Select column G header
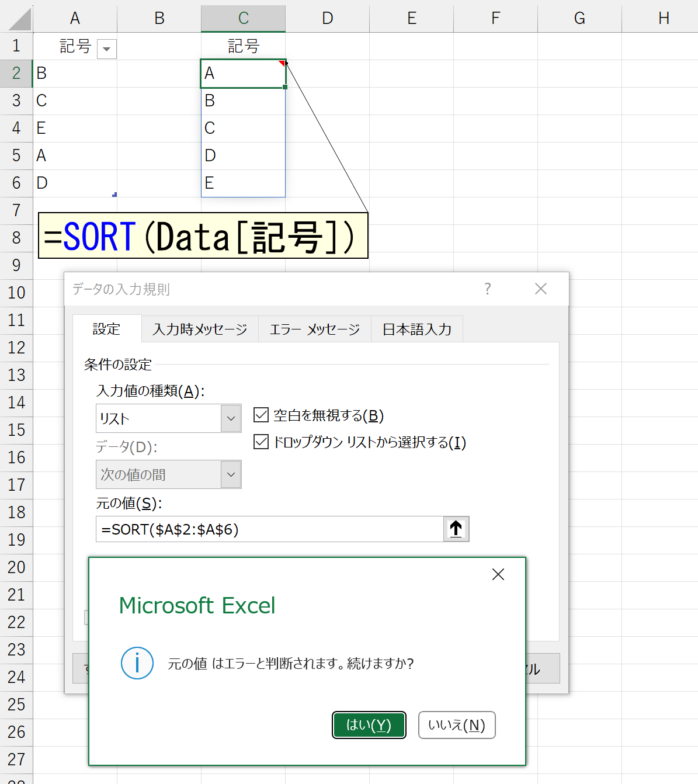Screen dimensions: 698x784 580,19
